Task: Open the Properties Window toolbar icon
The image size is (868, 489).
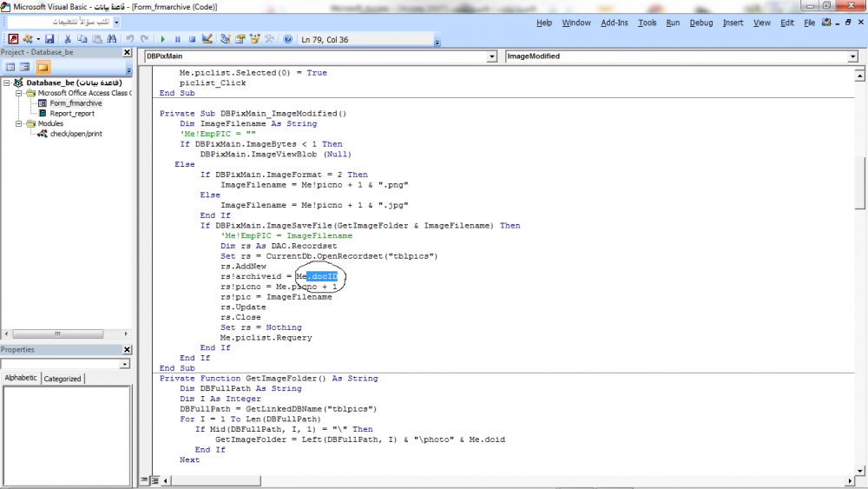Action: coord(240,39)
